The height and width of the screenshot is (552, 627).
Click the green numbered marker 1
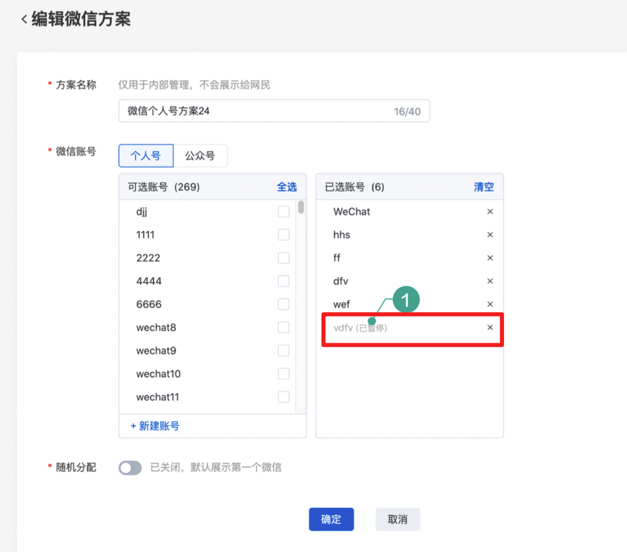(405, 299)
